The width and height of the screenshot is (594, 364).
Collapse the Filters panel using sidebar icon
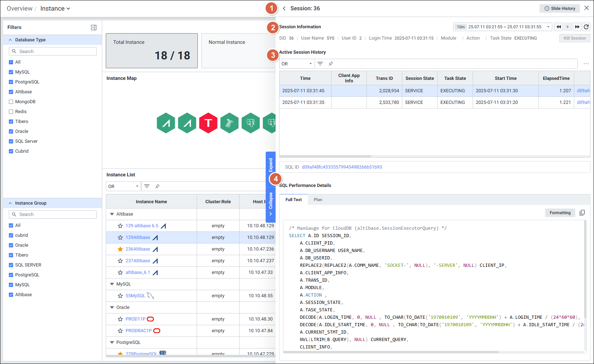point(94,28)
